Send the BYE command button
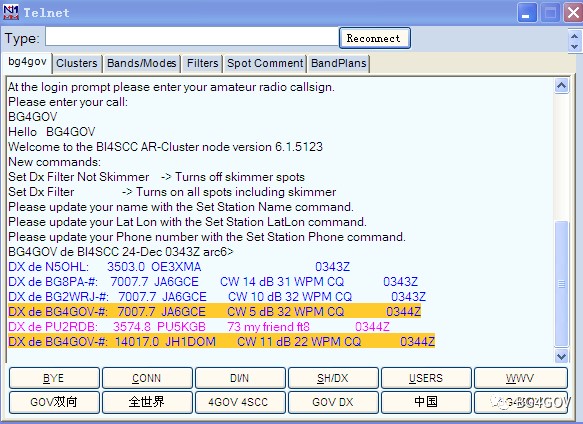This screenshot has width=583, height=424. pos(54,378)
